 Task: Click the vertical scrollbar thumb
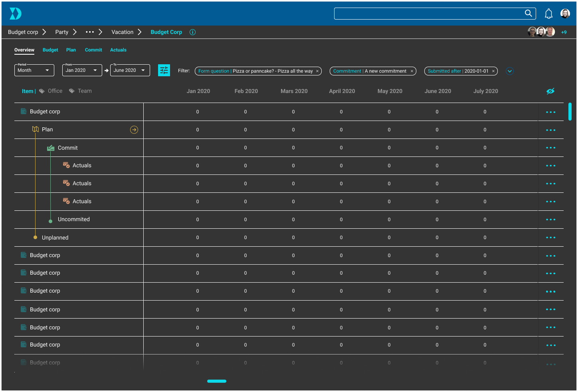(x=570, y=112)
